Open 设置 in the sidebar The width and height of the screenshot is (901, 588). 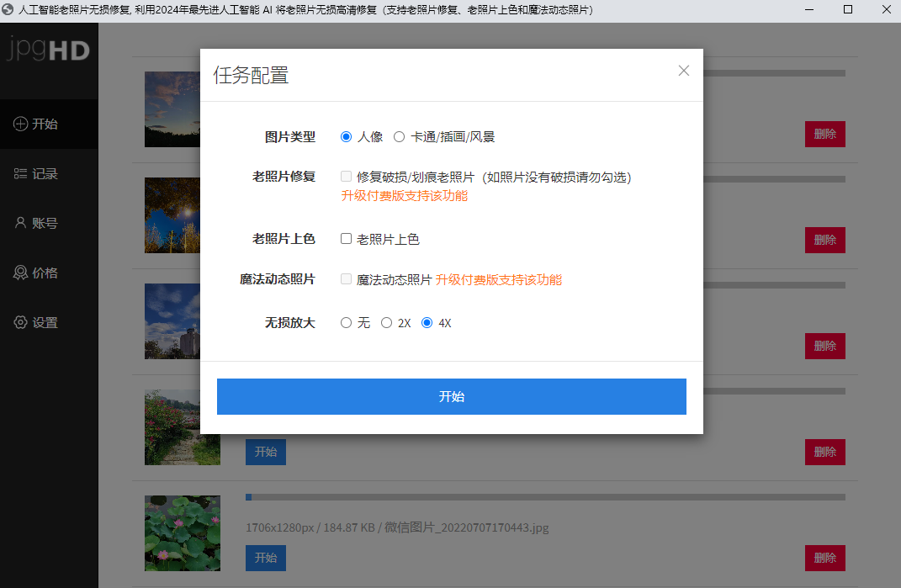[x=49, y=322]
